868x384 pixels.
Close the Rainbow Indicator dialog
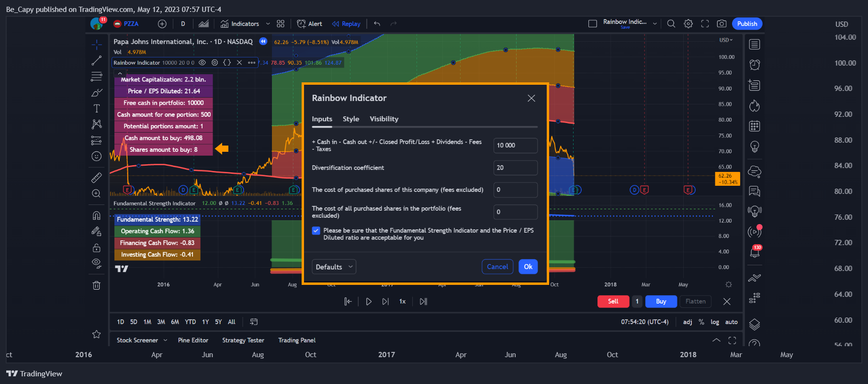pos(531,98)
